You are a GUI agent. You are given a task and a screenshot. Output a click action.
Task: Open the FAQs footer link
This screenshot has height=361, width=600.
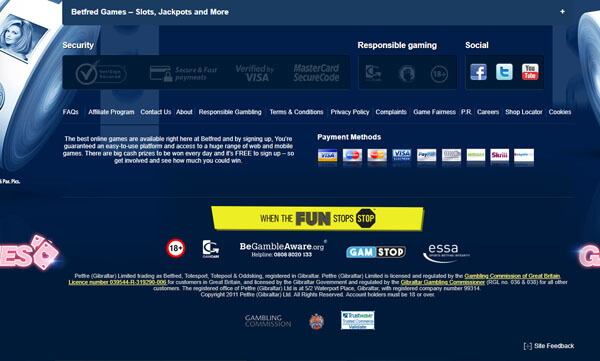pos(70,112)
